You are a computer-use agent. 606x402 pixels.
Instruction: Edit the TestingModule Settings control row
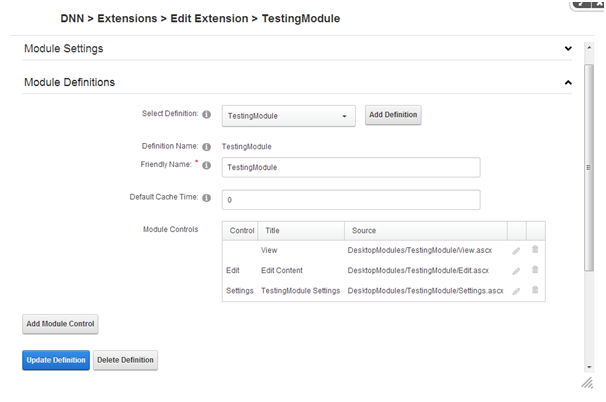coord(516,291)
